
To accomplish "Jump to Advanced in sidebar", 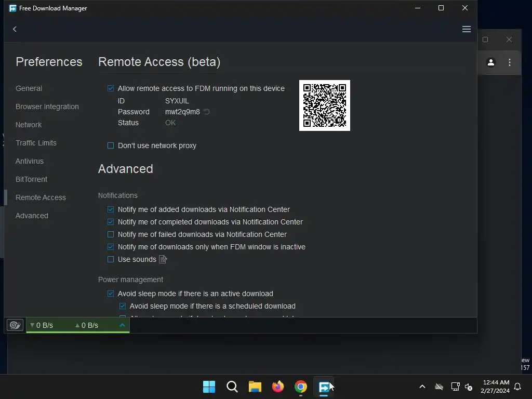I will pyautogui.click(x=32, y=216).
